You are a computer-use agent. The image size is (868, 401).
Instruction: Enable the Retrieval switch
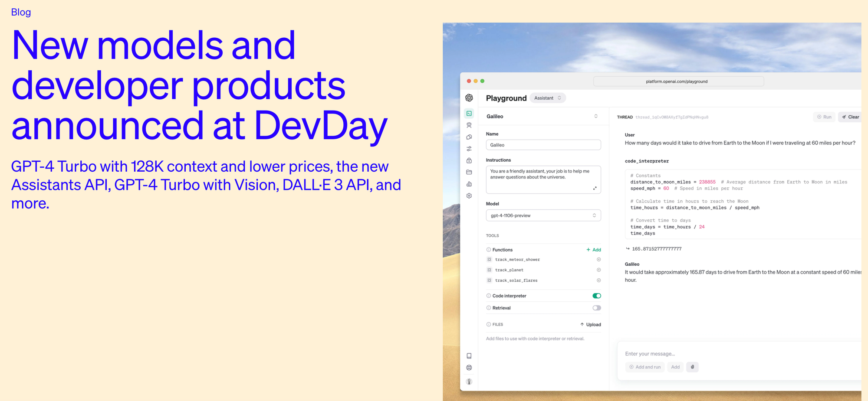point(597,308)
